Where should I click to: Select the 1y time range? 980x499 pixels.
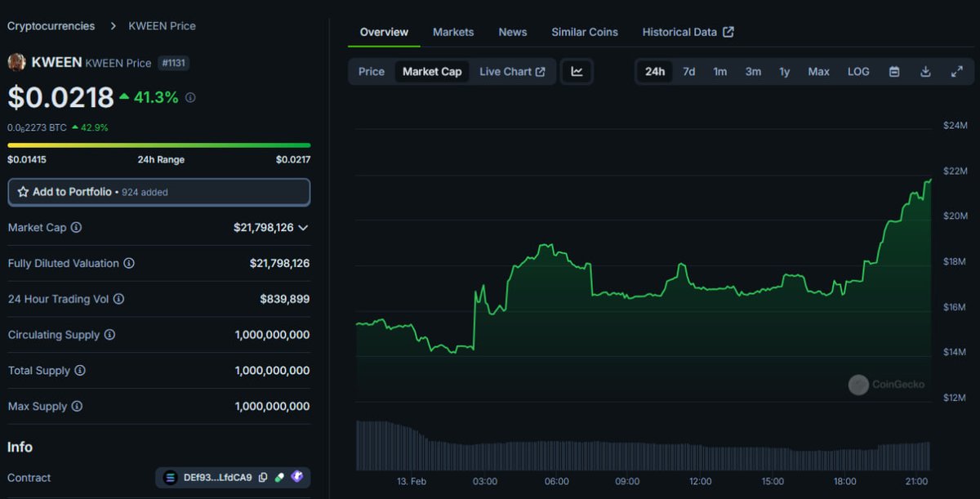click(785, 72)
